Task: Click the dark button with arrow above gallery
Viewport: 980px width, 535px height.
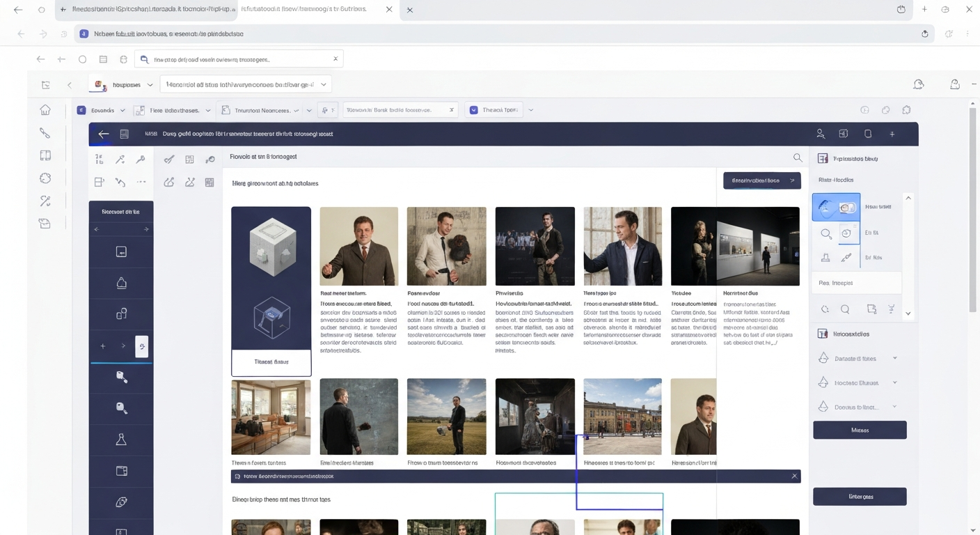Action: (761, 180)
